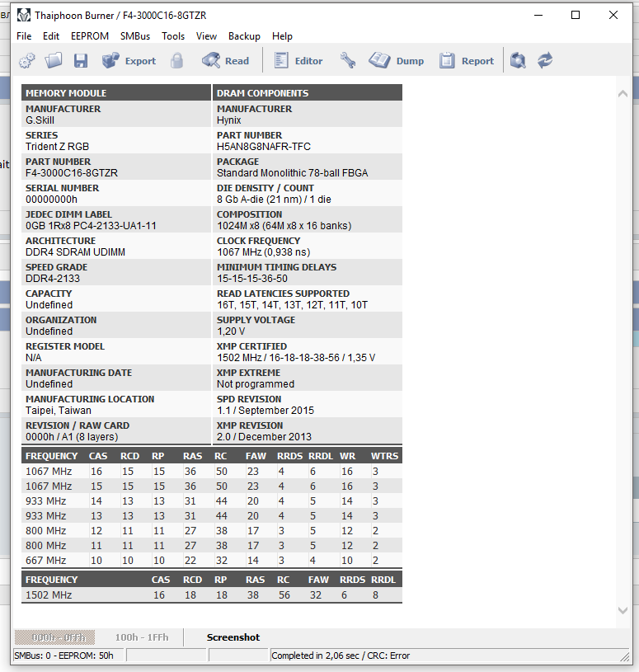The height and width of the screenshot is (672, 639).
Task: Click the H5AN8G8NAFR-TFC part number
Action: click(x=264, y=147)
